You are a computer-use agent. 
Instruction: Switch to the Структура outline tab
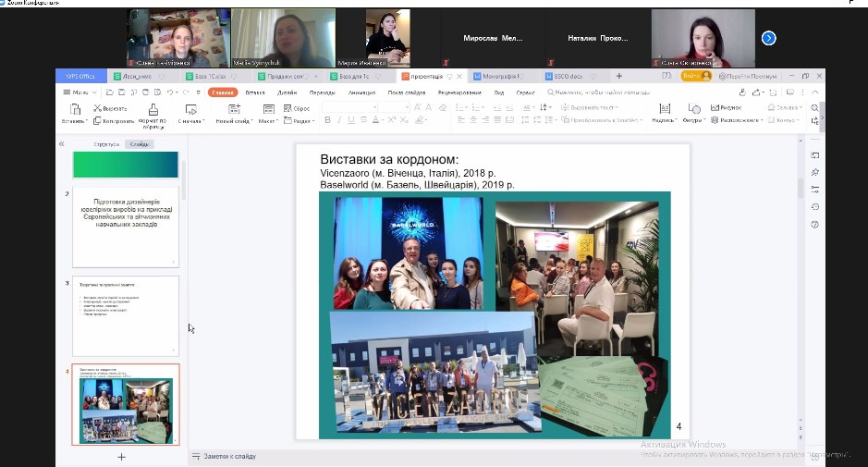(x=106, y=144)
